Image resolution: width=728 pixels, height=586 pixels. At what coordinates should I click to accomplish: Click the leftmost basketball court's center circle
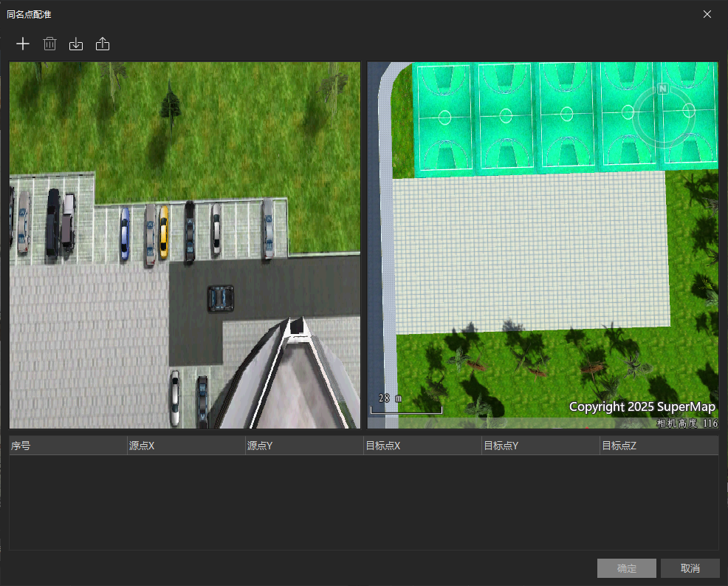point(445,117)
